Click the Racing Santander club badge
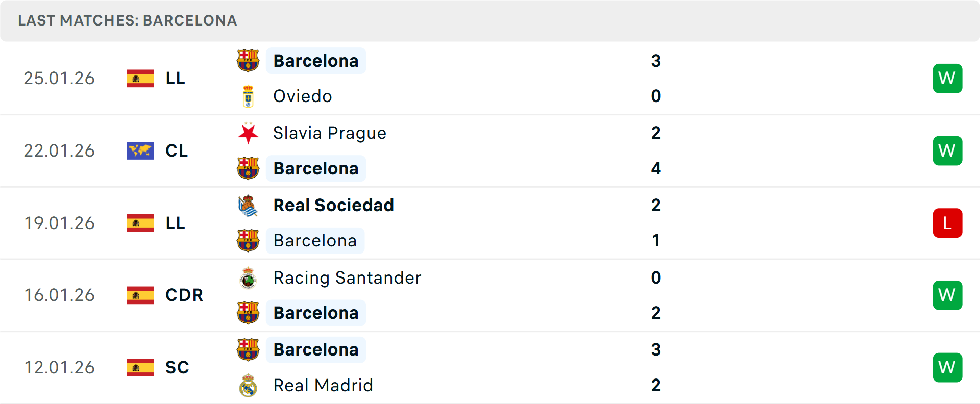The image size is (980, 404). tap(248, 278)
